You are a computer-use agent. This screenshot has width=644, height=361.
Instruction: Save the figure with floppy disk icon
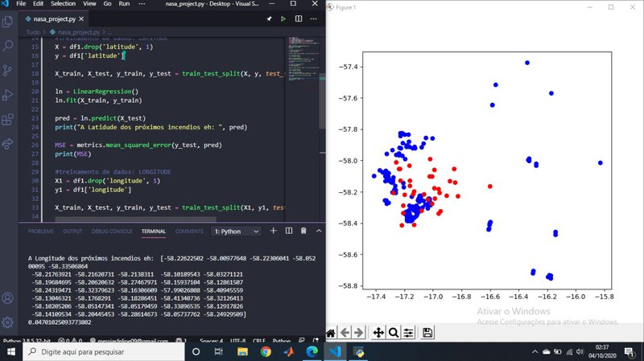427,333
